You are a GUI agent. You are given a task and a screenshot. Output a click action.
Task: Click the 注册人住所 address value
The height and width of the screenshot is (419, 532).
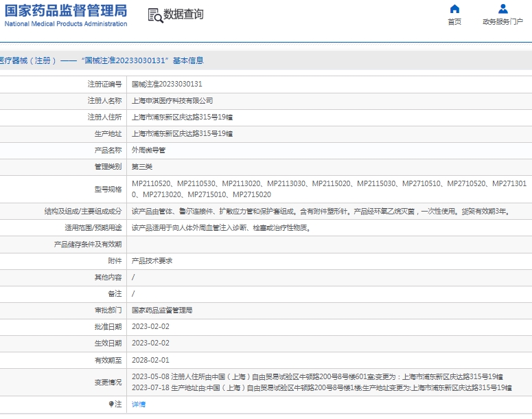(182, 117)
